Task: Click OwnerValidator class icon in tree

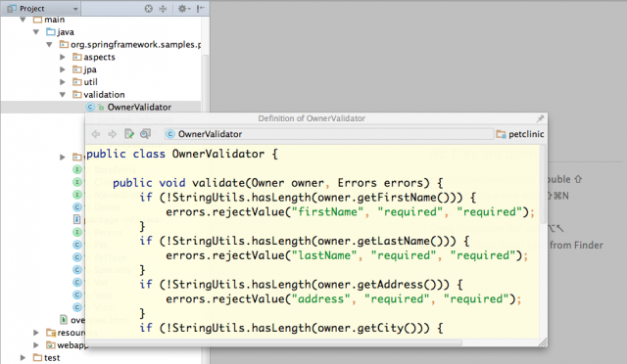Action: point(90,107)
